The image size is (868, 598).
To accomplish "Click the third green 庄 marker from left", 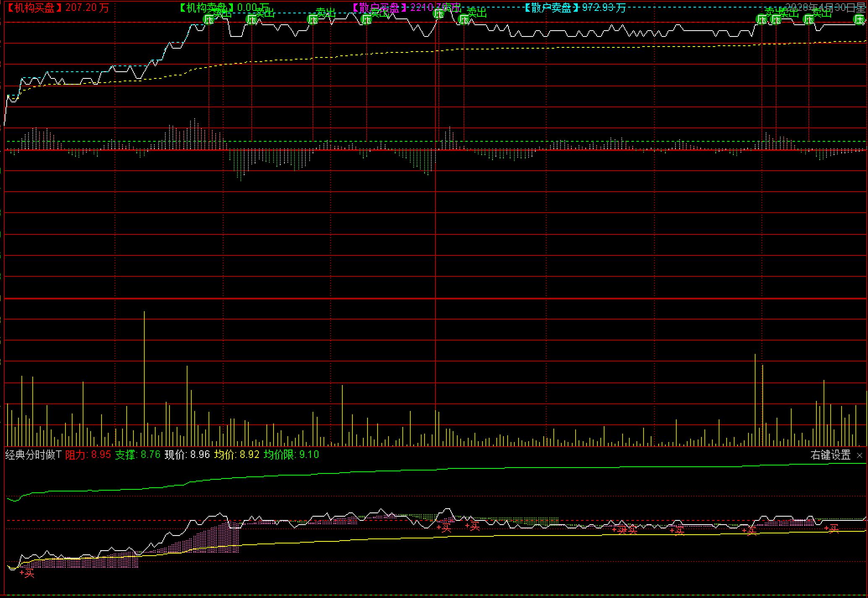I will pos(313,19).
